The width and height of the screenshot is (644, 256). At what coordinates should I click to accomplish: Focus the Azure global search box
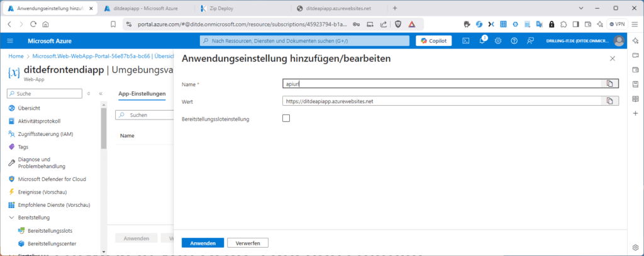tap(304, 41)
